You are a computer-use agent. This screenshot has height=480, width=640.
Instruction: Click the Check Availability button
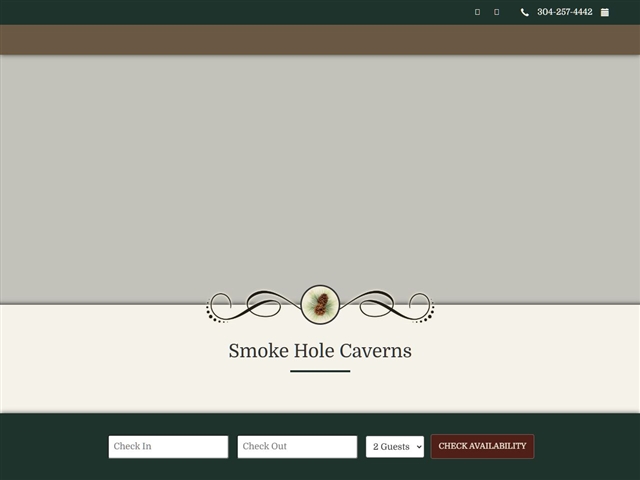(482, 446)
